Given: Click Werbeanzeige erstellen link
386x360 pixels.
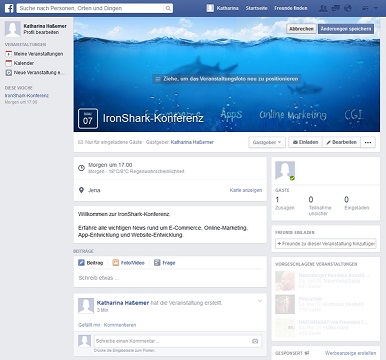Looking at the screenshot, I should point(350,353).
